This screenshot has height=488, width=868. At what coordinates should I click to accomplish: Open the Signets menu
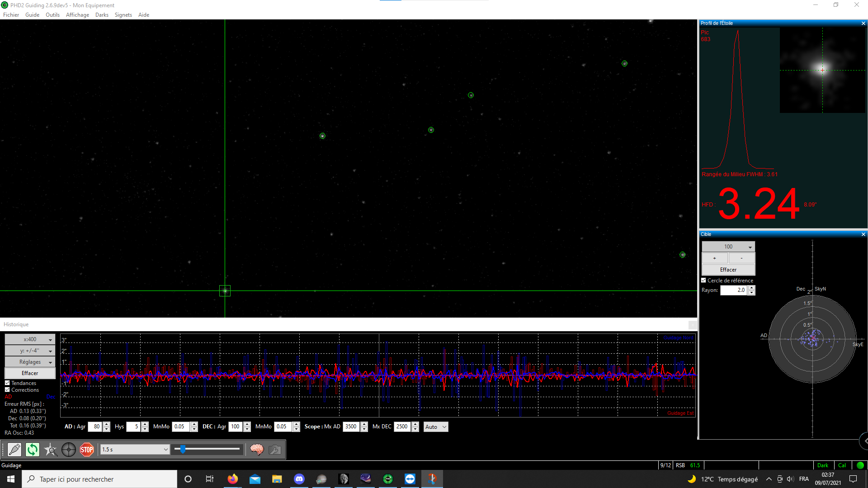(123, 15)
